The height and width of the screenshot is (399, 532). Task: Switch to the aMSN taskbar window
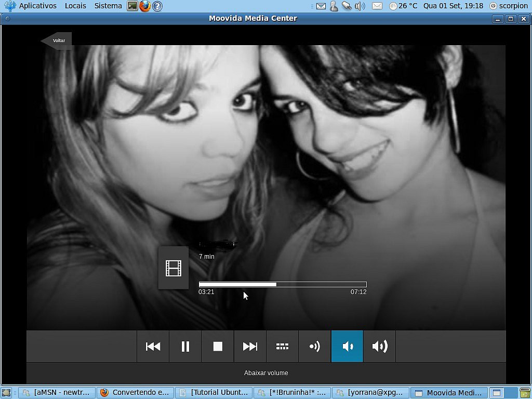(57, 393)
